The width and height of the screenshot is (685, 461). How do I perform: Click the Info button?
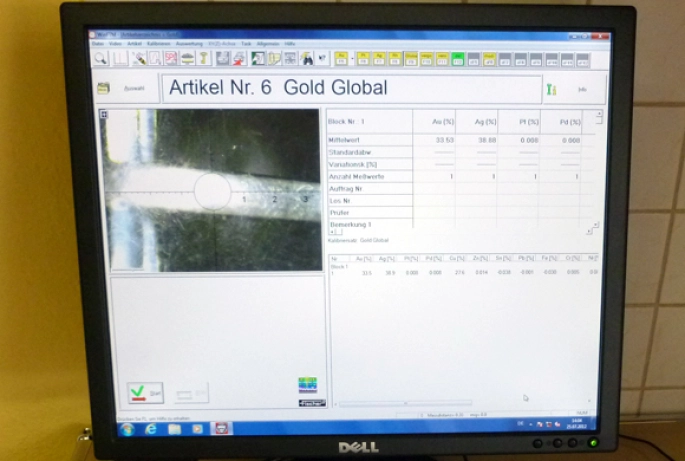coord(582,89)
